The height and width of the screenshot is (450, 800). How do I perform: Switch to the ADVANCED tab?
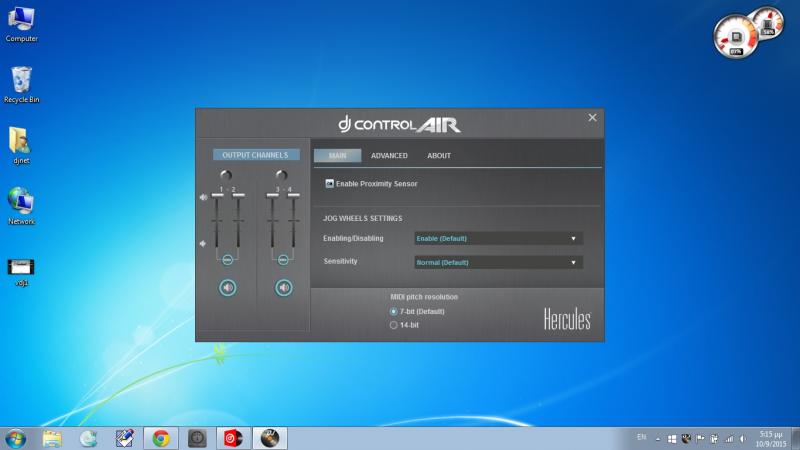tap(389, 156)
